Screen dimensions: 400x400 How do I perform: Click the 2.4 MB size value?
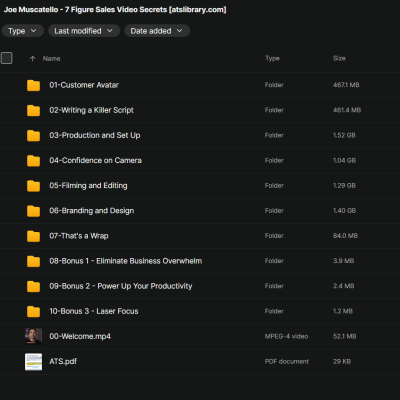[x=343, y=286]
